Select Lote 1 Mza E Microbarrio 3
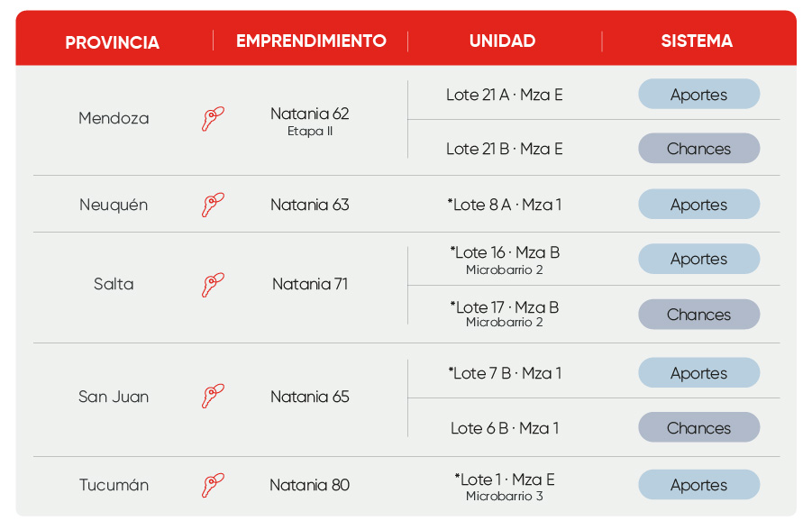The height and width of the screenshot is (530, 812). pyautogui.click(x=505, y=487)
